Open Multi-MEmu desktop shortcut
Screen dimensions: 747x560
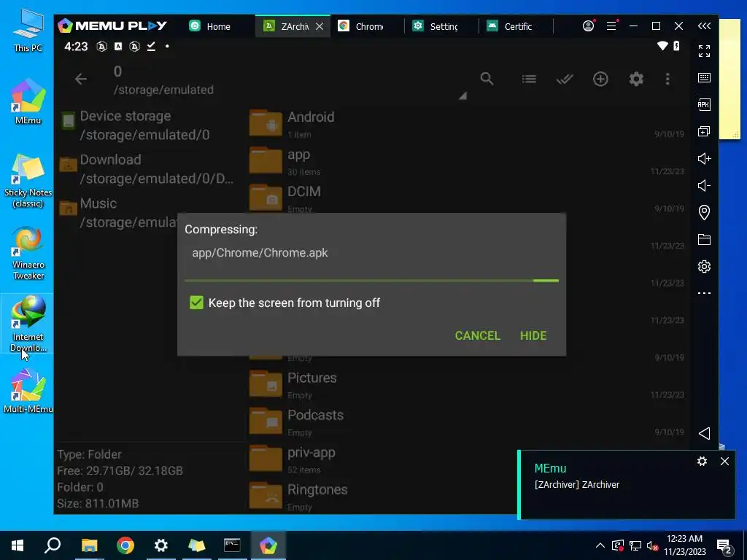28,392
